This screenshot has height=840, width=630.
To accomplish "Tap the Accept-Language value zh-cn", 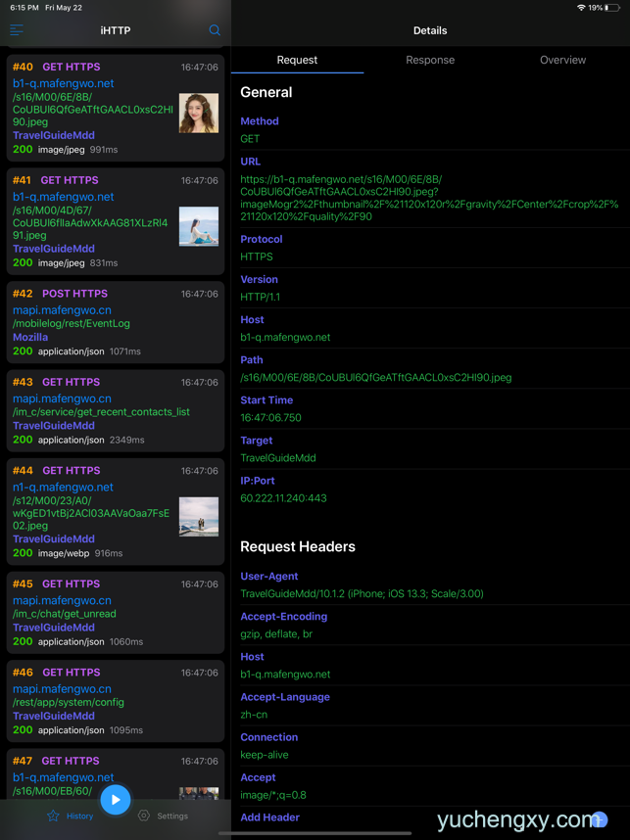I will pyautogui.click(x=254, y=715).
